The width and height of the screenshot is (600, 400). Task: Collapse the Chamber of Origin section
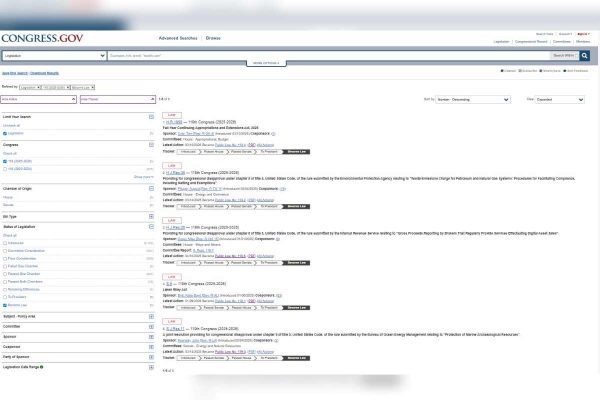click(151, 188)
